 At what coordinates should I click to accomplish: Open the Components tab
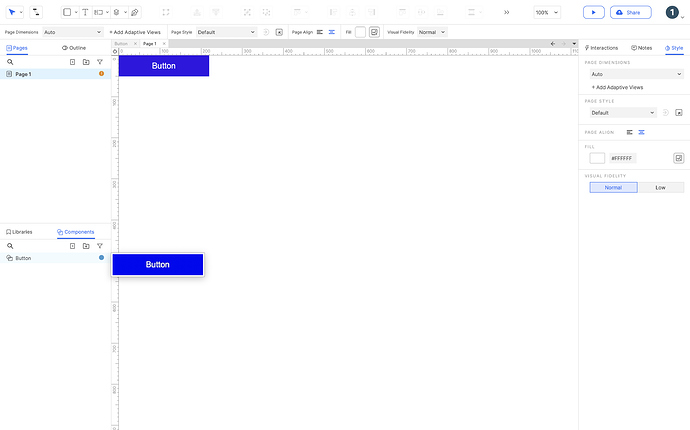coord(76,232)
